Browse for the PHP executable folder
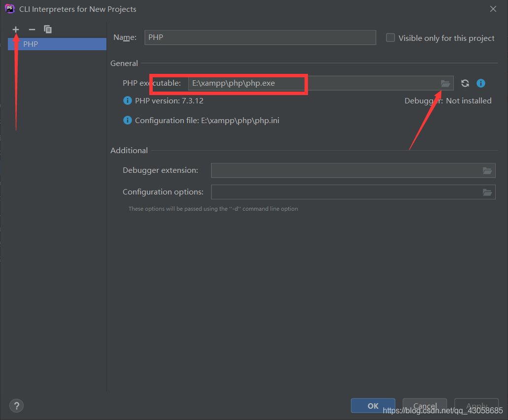 [x=445, y=83]
